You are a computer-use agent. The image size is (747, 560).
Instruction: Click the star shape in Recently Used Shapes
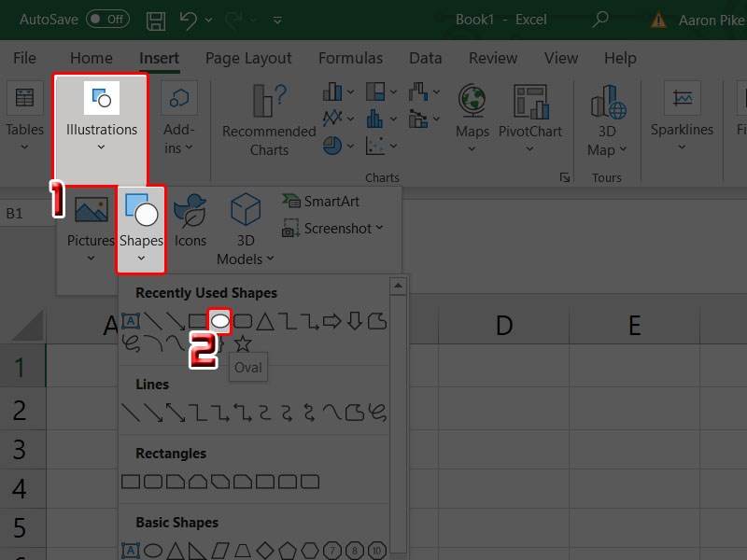[243, 344]
